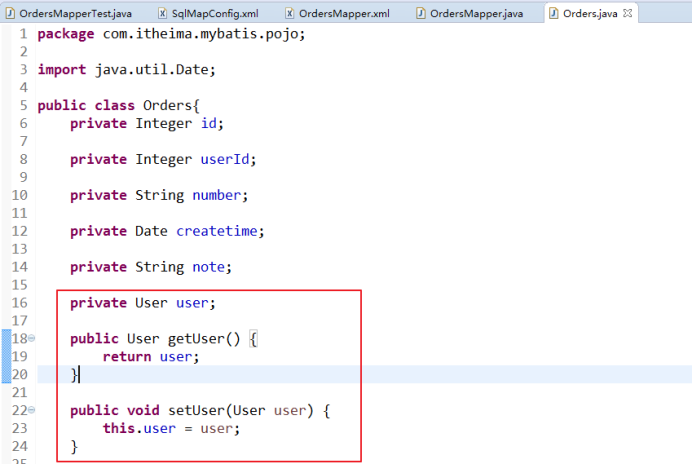Click the Orders class name on line 5

tap(167, 106)
